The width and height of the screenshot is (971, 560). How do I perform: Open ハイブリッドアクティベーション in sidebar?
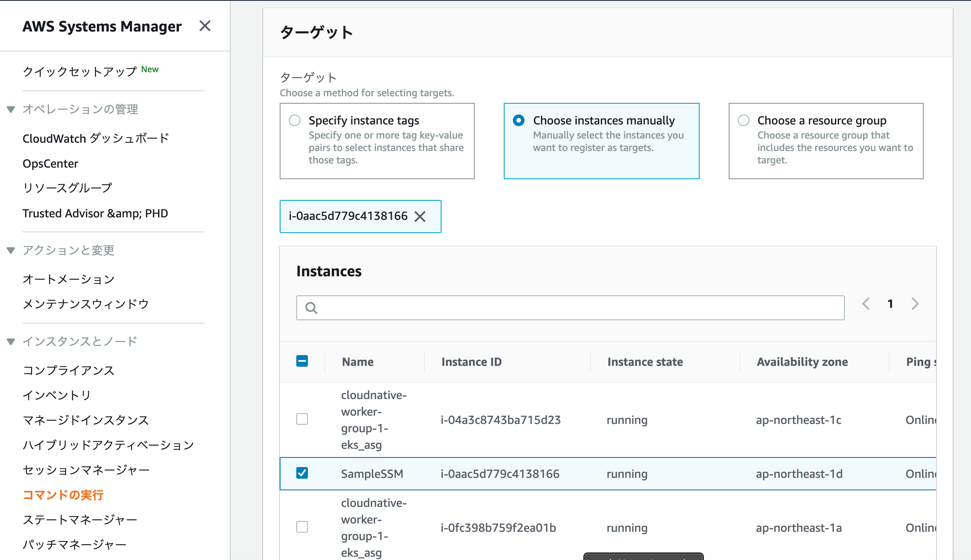pos(108,445)
